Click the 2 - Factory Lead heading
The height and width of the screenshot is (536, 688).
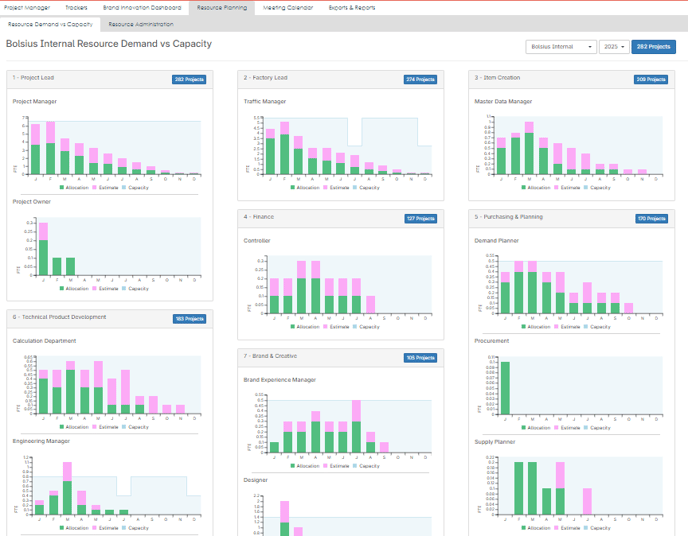[265, 78]
